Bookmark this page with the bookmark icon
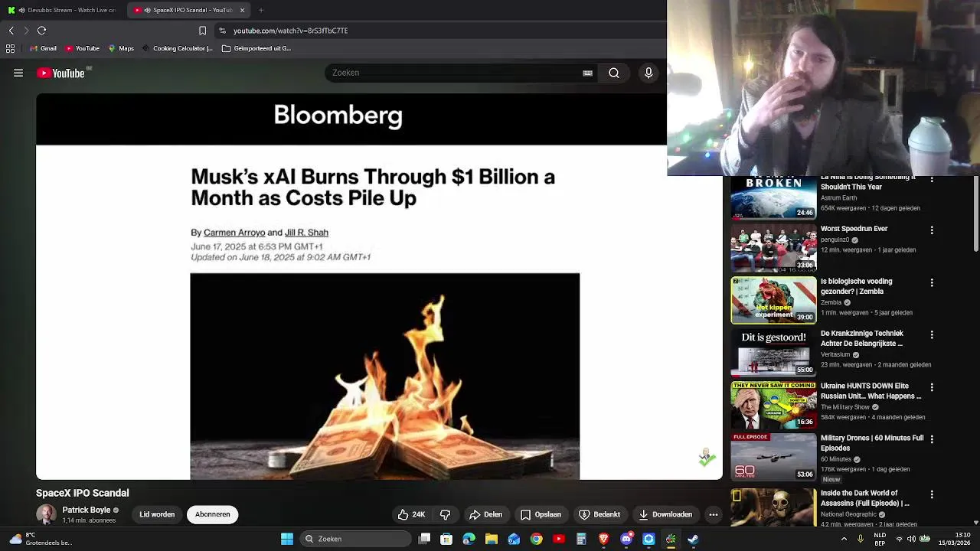Image resolution: width=980 pixels, height=551 pixels. [x=202, y=31]
